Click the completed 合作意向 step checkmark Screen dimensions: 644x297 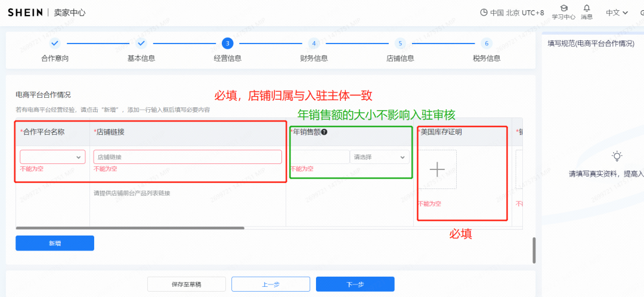pyautogui.click(x=55, y=44)
